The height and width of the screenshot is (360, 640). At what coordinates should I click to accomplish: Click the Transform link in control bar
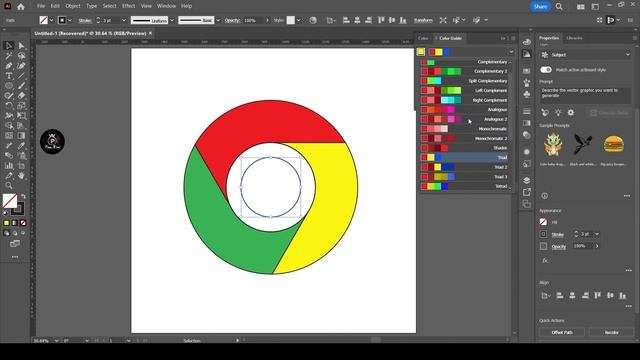pos(423,20)
